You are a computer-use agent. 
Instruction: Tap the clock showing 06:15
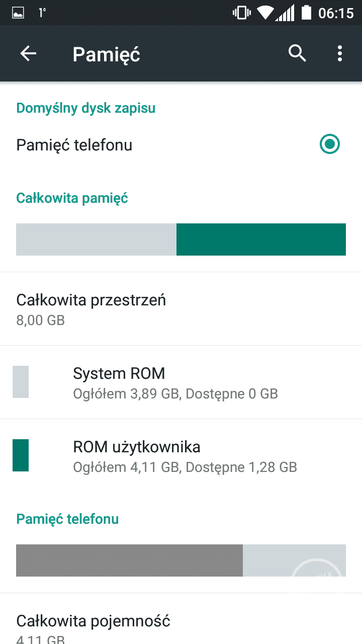(x=336, y=13)
